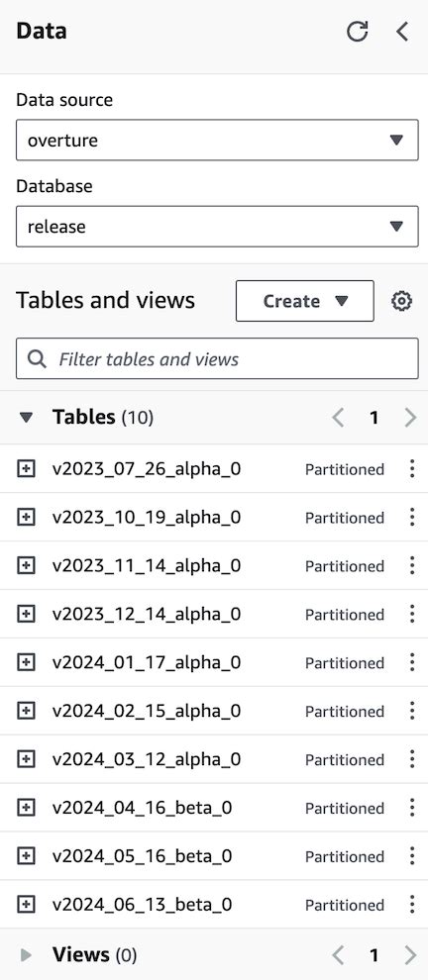Open tables and views settings gear
428x980 pixels.
[401, 301]
